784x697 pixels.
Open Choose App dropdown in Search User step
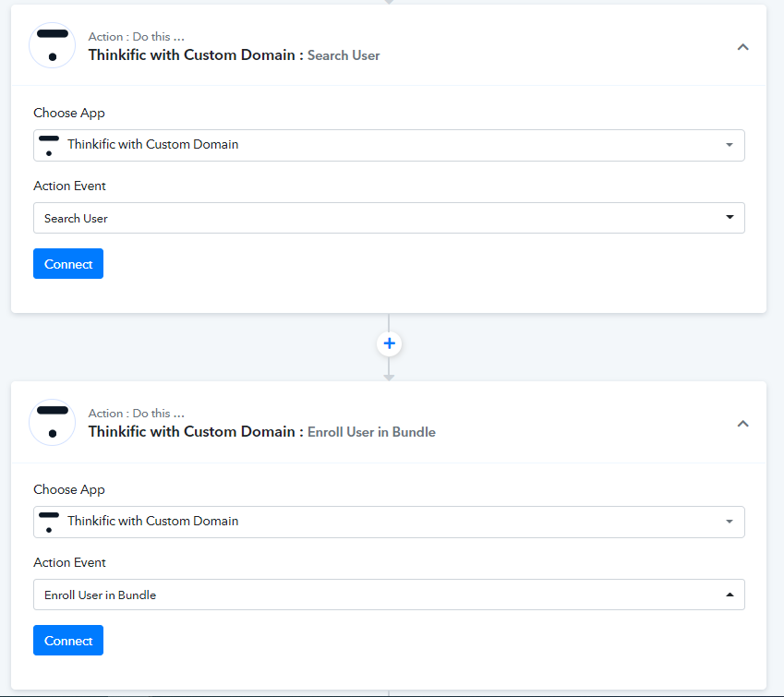389,145
